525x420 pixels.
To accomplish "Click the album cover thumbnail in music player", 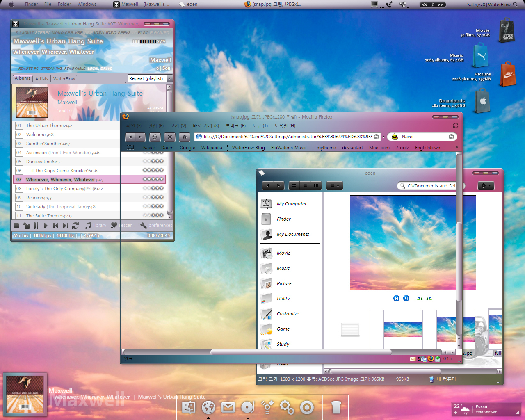I will coord(32,103).
